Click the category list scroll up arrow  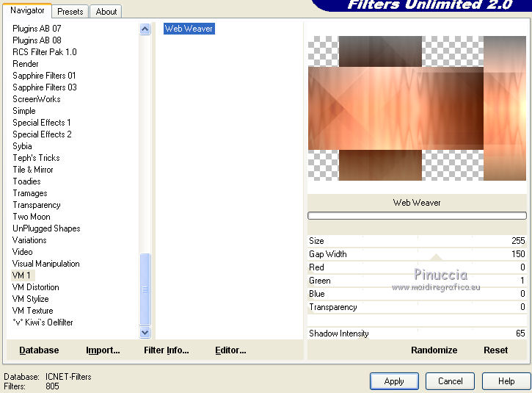(x=145, y=29)
